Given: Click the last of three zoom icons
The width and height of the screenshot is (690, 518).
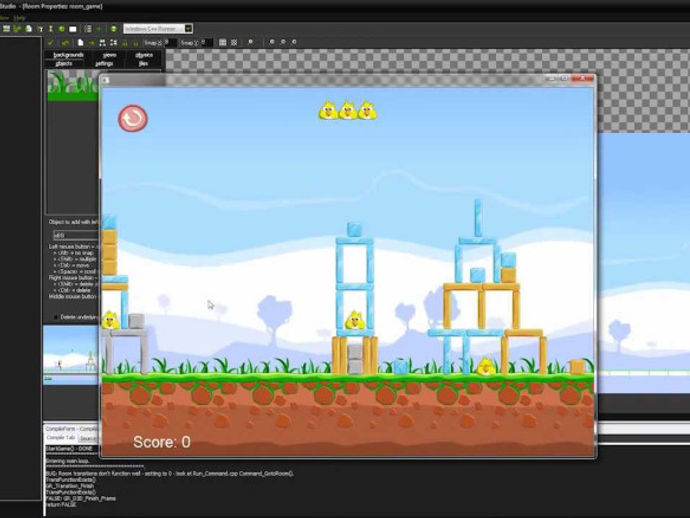Looking at the screenshot, I should 294,42.
